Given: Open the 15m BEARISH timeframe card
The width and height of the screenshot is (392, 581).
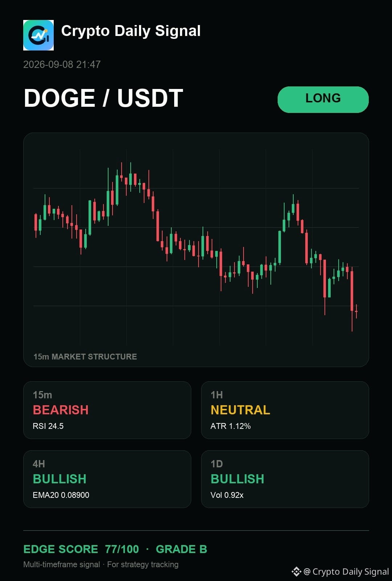Looking at the screenshot, I should click(x=107, y=410).
